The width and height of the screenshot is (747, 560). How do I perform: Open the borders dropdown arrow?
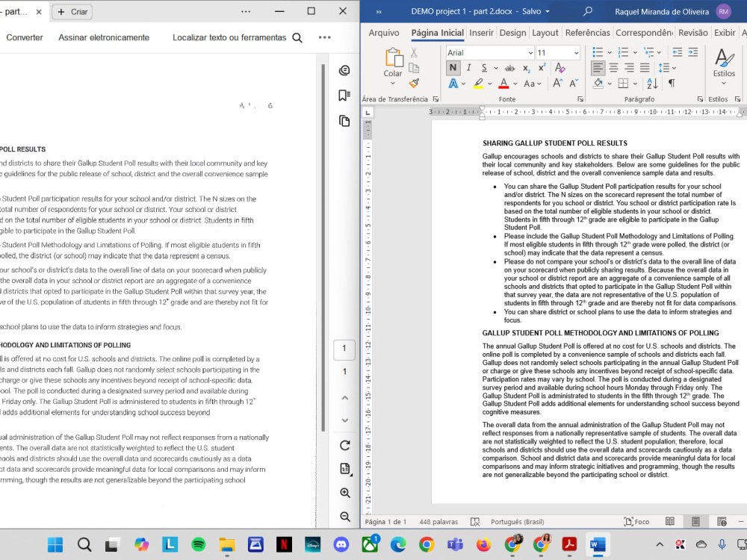coord(635,84)
